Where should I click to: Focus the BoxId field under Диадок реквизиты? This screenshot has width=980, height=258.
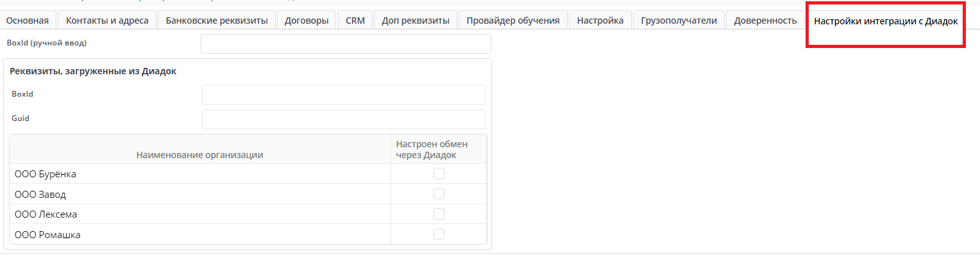344,95
